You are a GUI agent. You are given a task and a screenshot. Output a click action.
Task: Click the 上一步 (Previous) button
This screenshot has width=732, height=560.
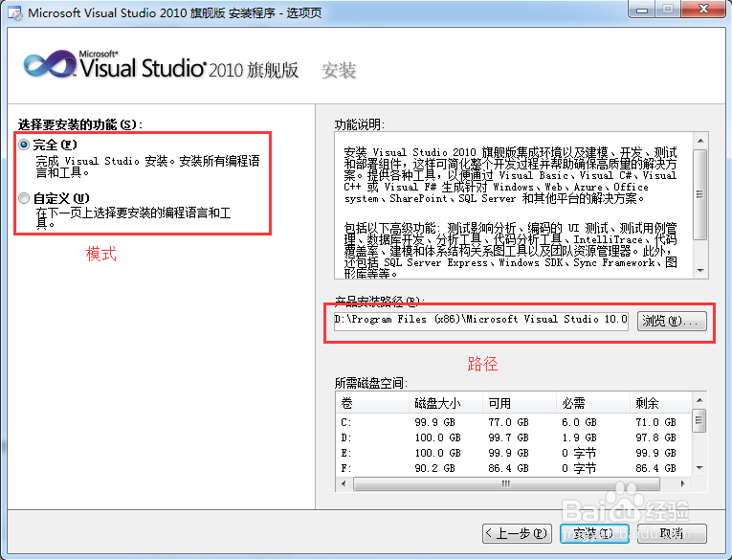[518, 533]
